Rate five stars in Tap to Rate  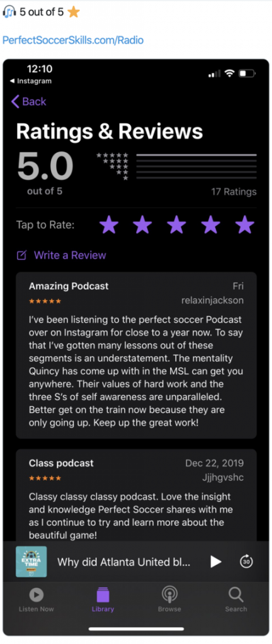(245, 225)
